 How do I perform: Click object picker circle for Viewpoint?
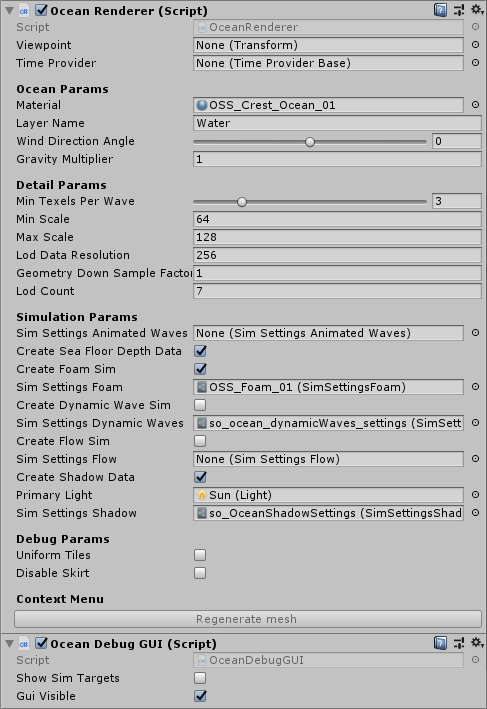(475, 45)
